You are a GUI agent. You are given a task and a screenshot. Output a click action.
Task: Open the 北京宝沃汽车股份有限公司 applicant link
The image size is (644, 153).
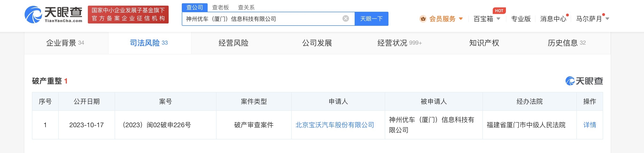pyautogui.click(x=334, y=125)
